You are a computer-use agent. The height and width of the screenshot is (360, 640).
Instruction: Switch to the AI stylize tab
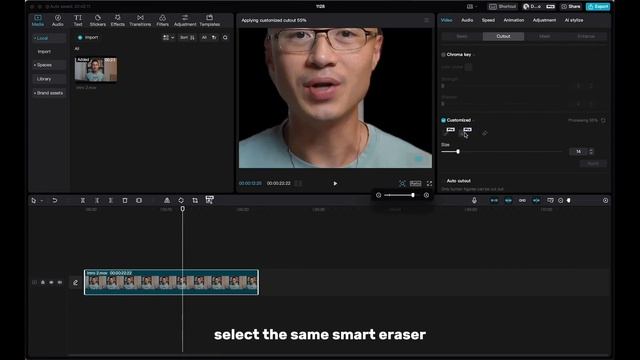(574, 20)
